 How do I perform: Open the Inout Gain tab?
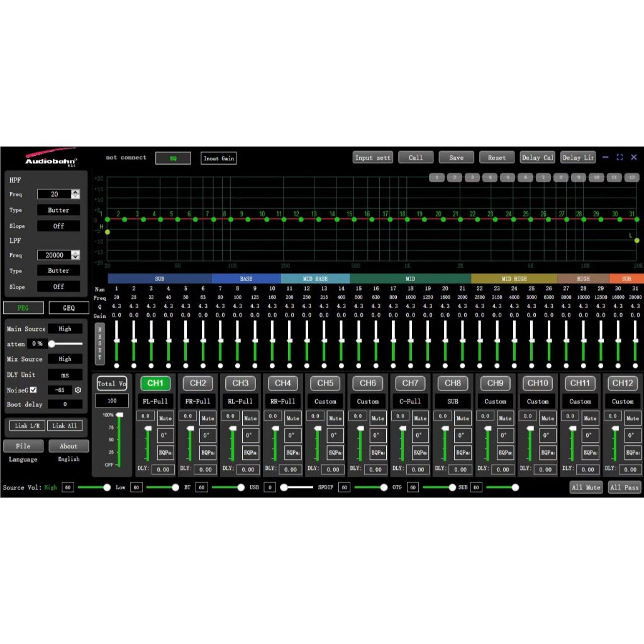[218, 158]
